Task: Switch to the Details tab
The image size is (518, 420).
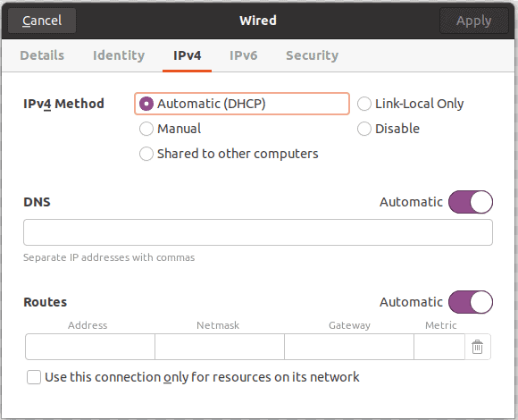Action: pos(42,55)
